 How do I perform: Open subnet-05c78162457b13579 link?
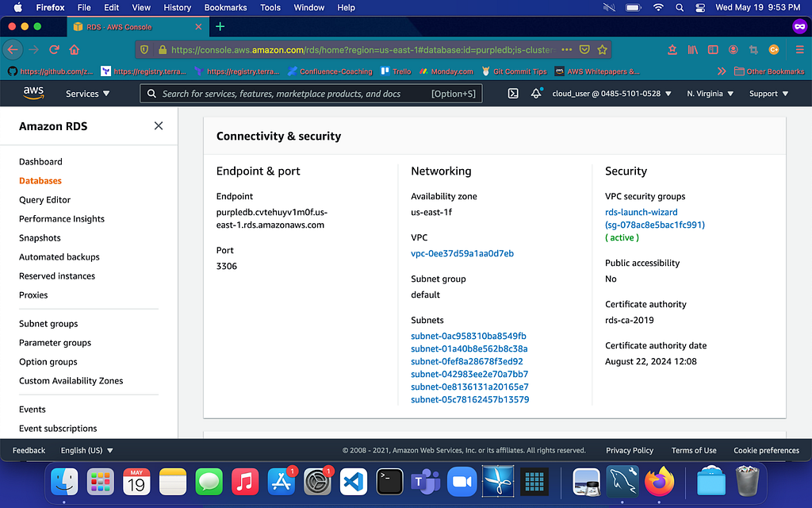469,400
